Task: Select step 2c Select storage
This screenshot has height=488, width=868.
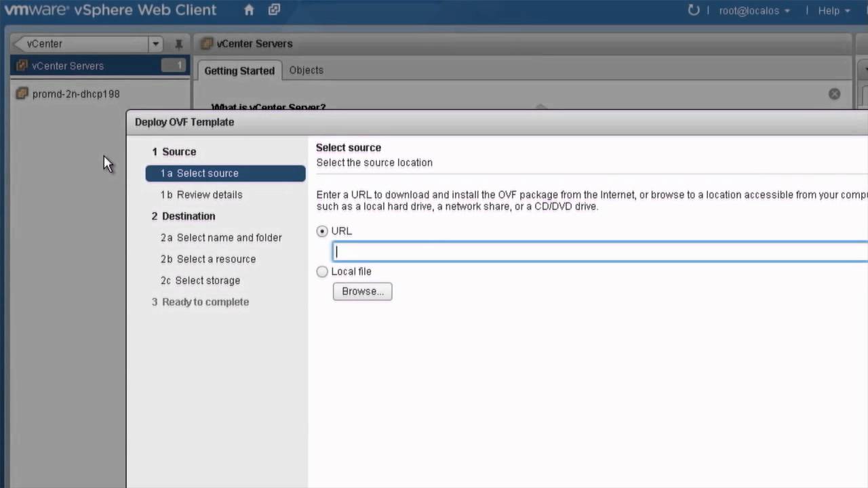Action: 200,281
